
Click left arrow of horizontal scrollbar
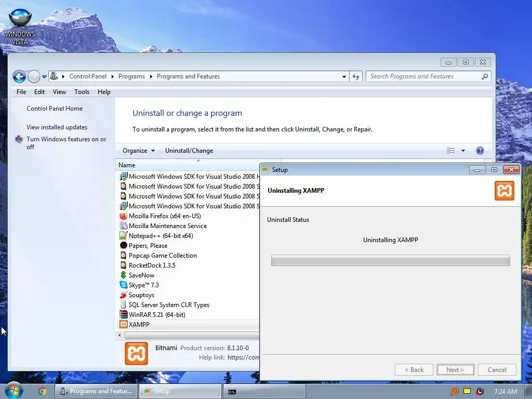click(119, 336)
